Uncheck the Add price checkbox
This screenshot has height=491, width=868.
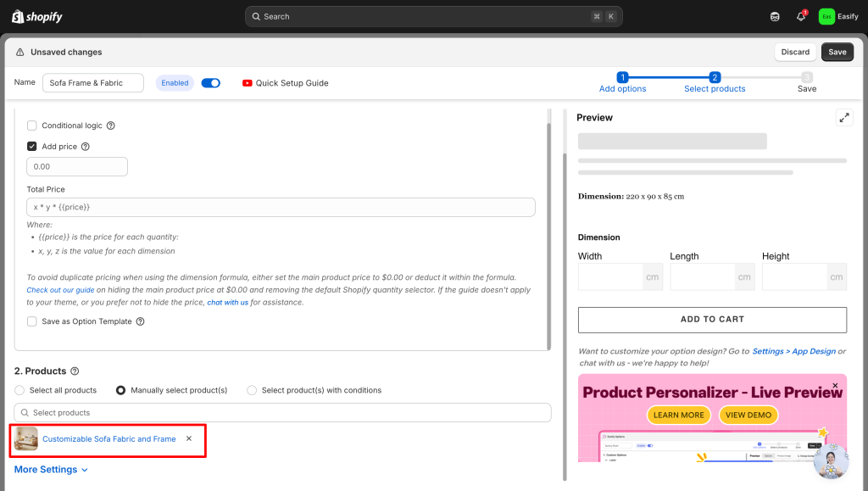pyautogui.click(x=32, y=147)
